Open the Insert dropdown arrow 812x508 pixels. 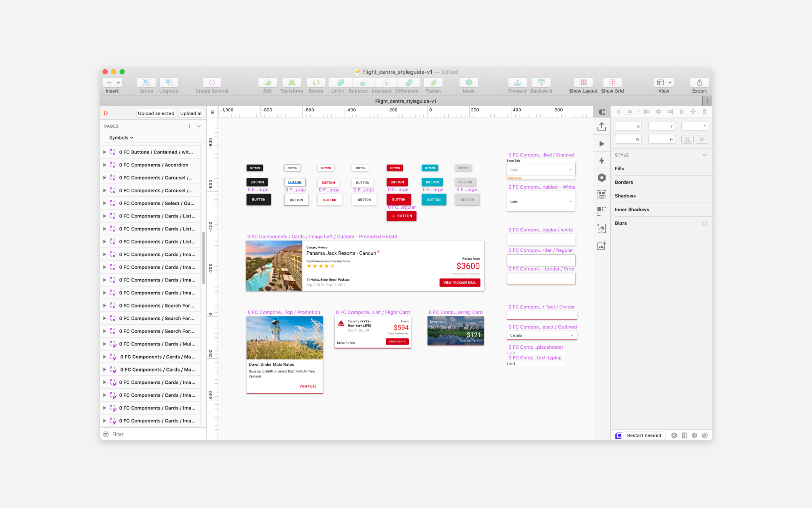(118, 82)
